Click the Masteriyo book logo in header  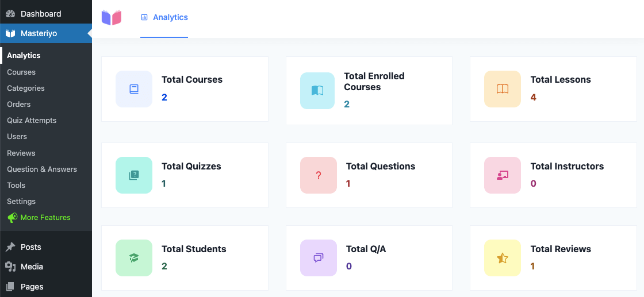point(112,18)
